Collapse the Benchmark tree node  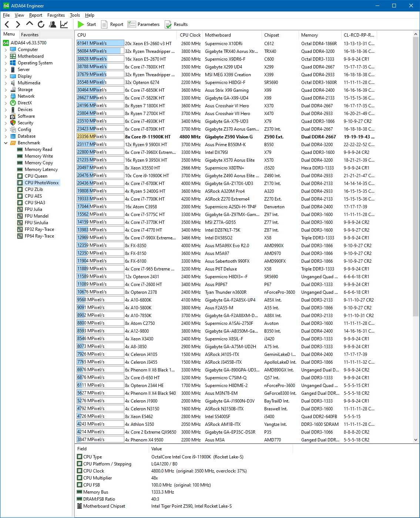click(x=6, y=143)
